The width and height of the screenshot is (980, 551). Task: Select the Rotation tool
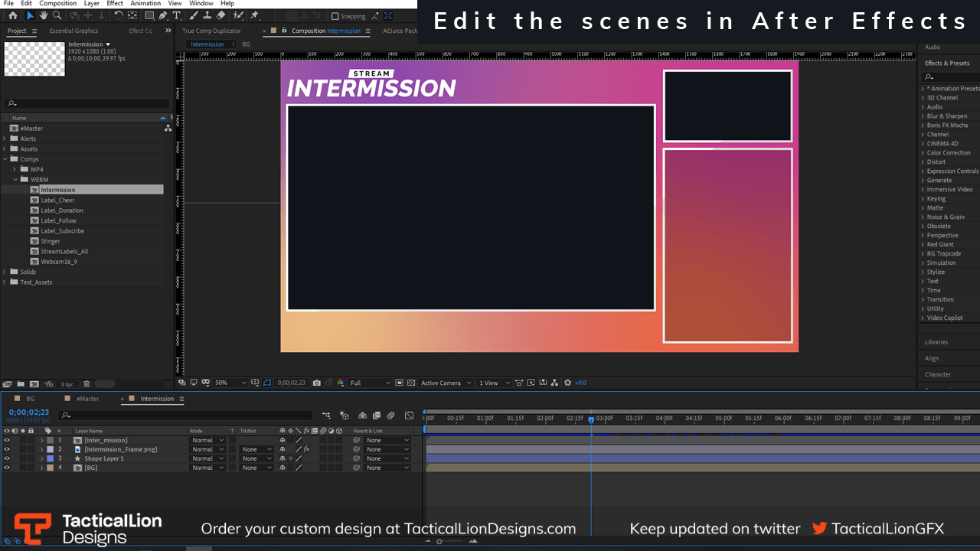pyautogui.click(x=119, y=15)
